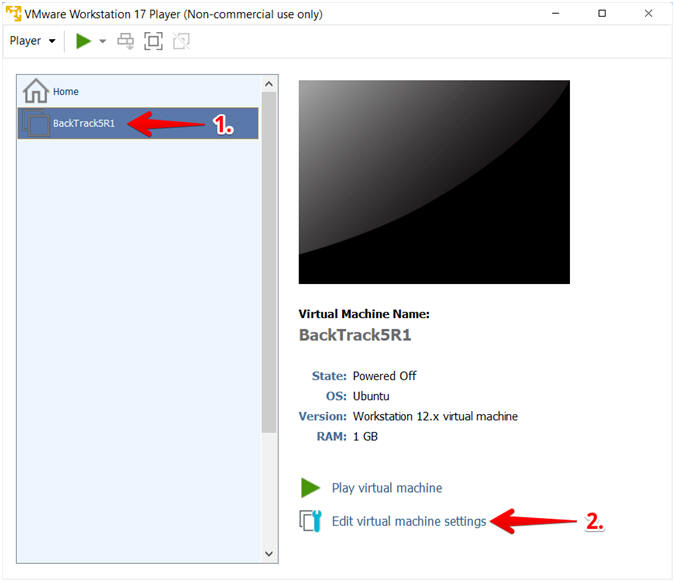Close the VMware Player window
Image resolution: width=675 pixels, height=582 pixels.
coord(648,13)
